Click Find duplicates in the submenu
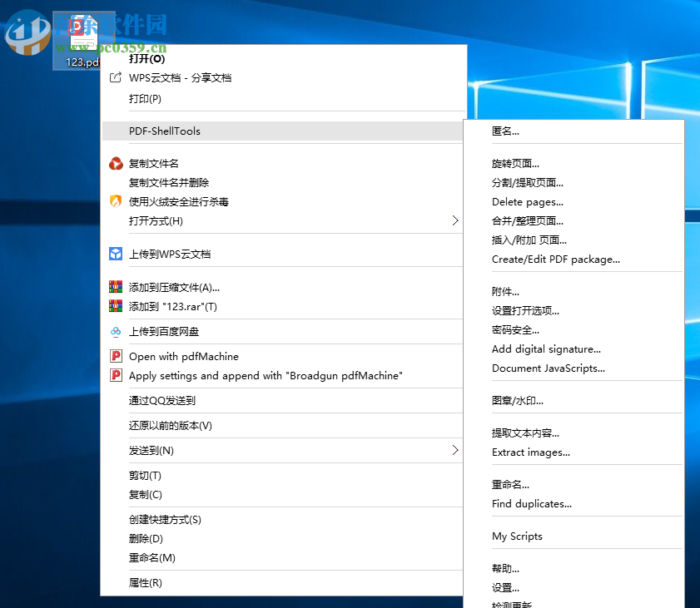This screenshot has height=608, width=700. coord(532,504)
